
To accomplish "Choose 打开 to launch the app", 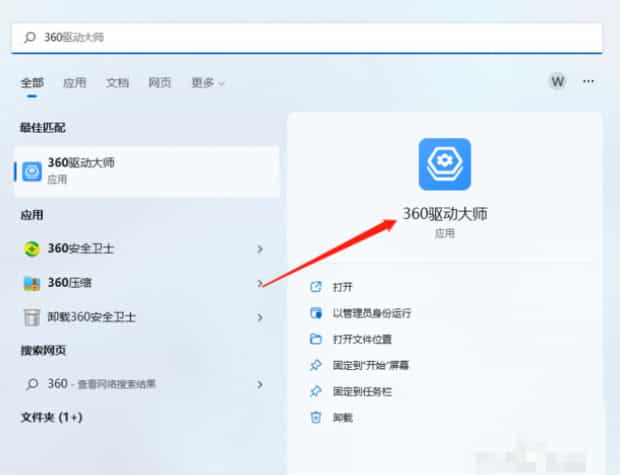I will [x=342, y=287].
